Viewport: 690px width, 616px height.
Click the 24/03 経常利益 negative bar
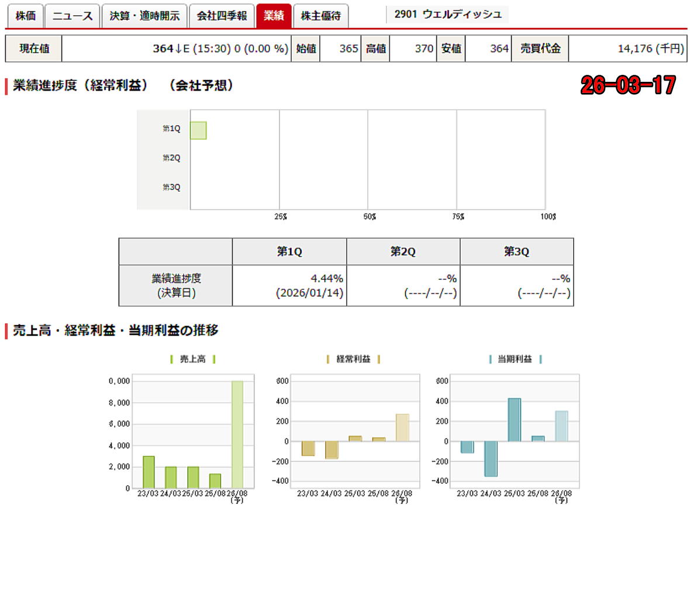332,449
